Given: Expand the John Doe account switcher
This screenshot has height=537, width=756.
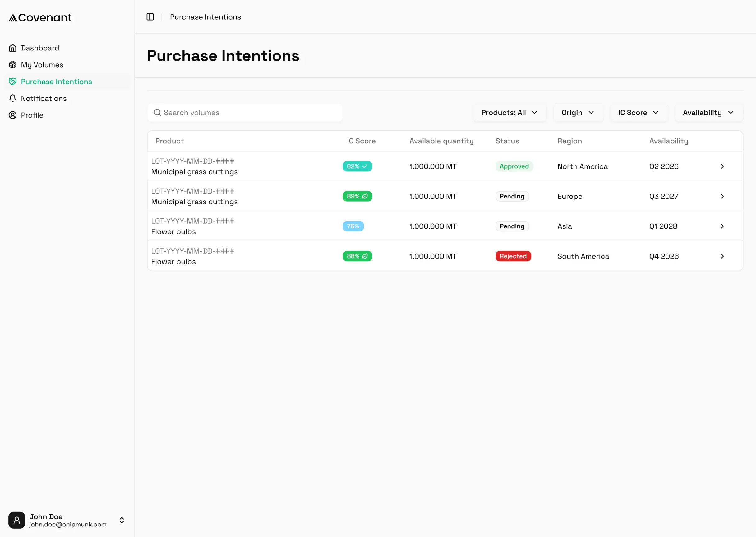Looking at the screenshot, I should tap(122, 520).
